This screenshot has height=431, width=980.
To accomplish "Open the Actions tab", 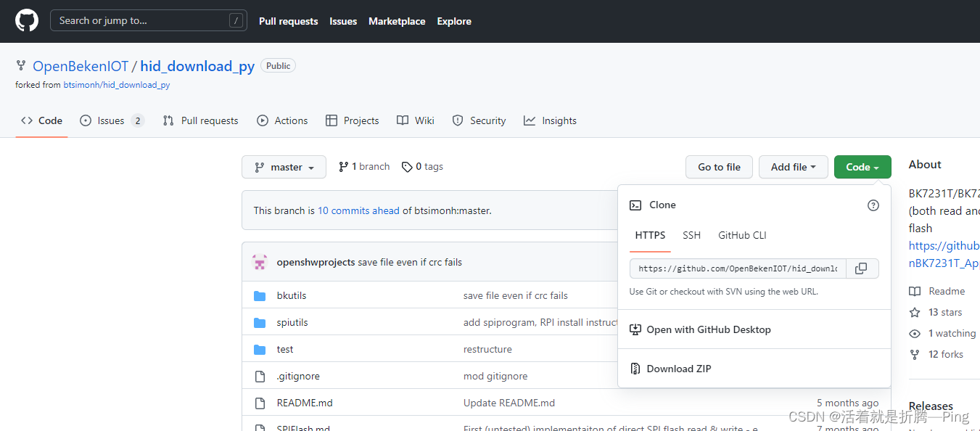I will [282, 120].
